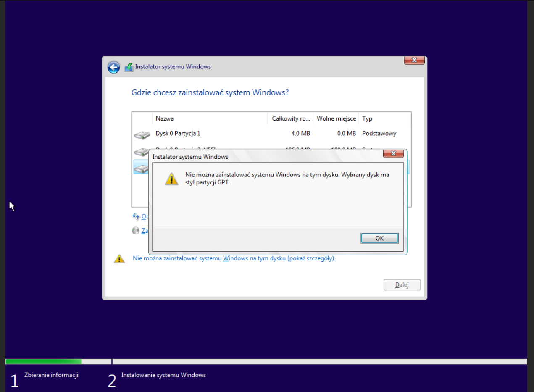Click the Windows installer icon in title bar
Screen dimensions: 534x392
pyautogui.click(x=129, y=67)
